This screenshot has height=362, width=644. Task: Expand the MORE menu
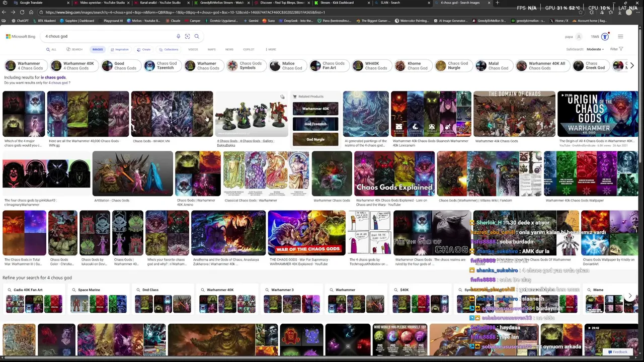(271, 49)
